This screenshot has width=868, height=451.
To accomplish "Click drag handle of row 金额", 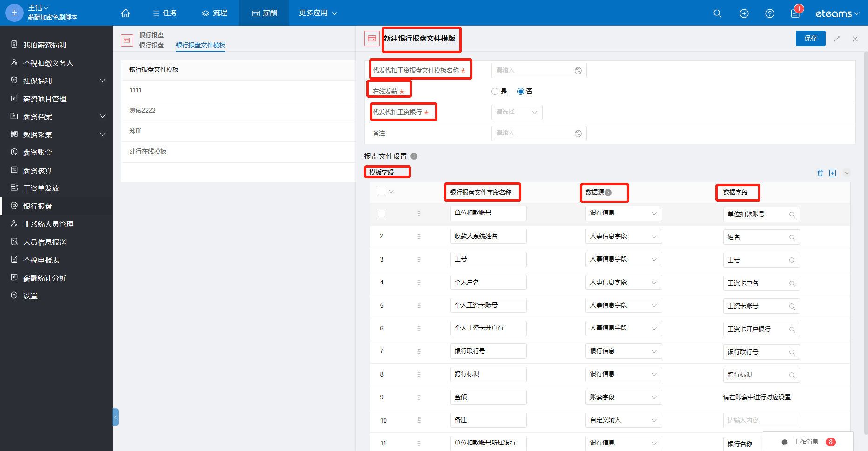I will pos(419,397).
